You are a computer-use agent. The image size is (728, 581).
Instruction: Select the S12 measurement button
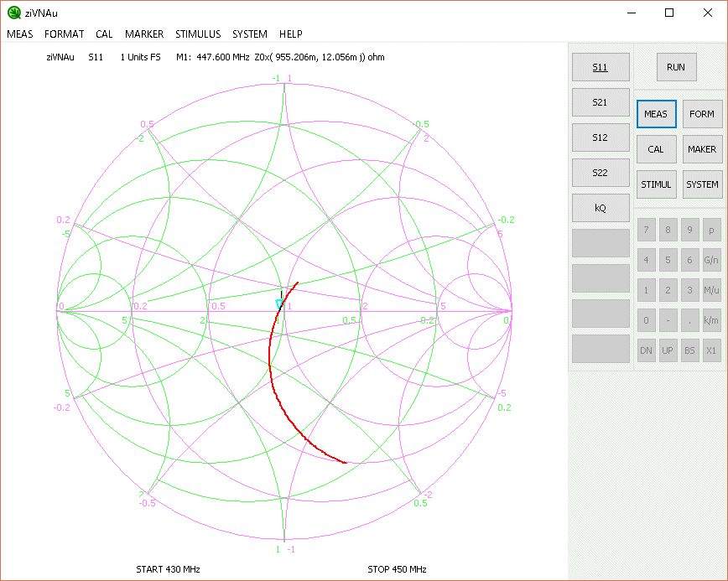(601, 137)
